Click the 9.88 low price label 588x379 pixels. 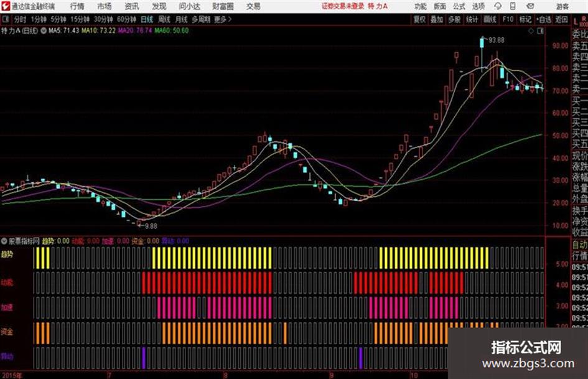tap(151, 227)
